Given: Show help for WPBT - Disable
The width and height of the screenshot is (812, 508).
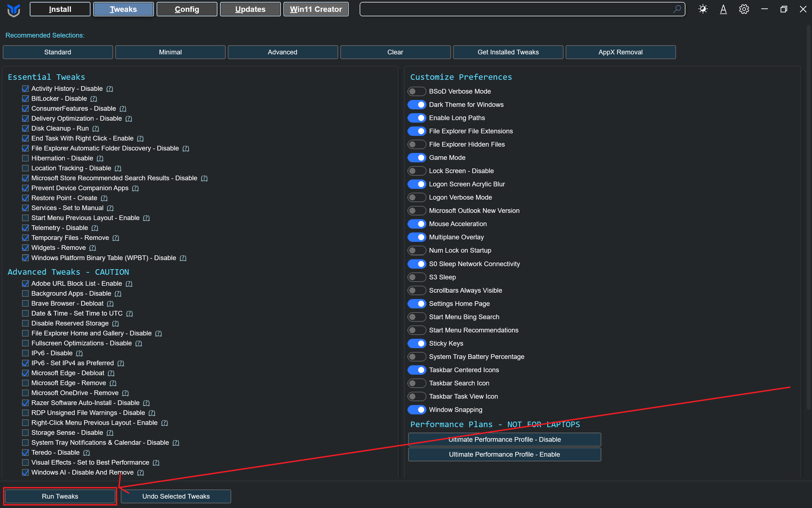Looking at the screenshot, I should coord(183,258).
